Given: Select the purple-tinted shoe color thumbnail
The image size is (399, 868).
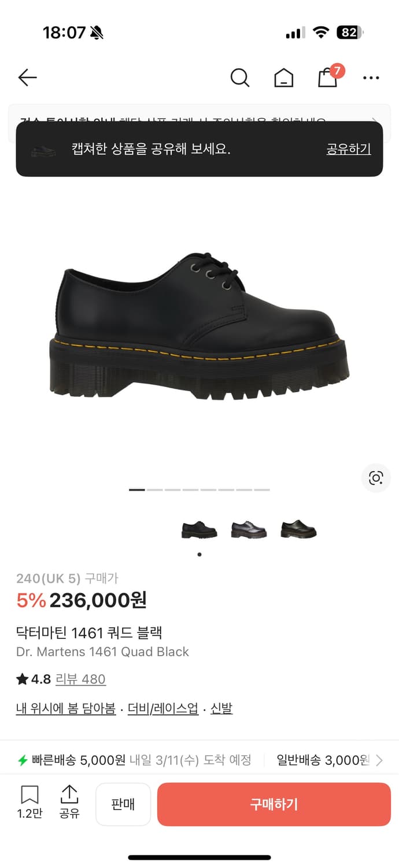Looking at the screenshot, I should point(249,529).
